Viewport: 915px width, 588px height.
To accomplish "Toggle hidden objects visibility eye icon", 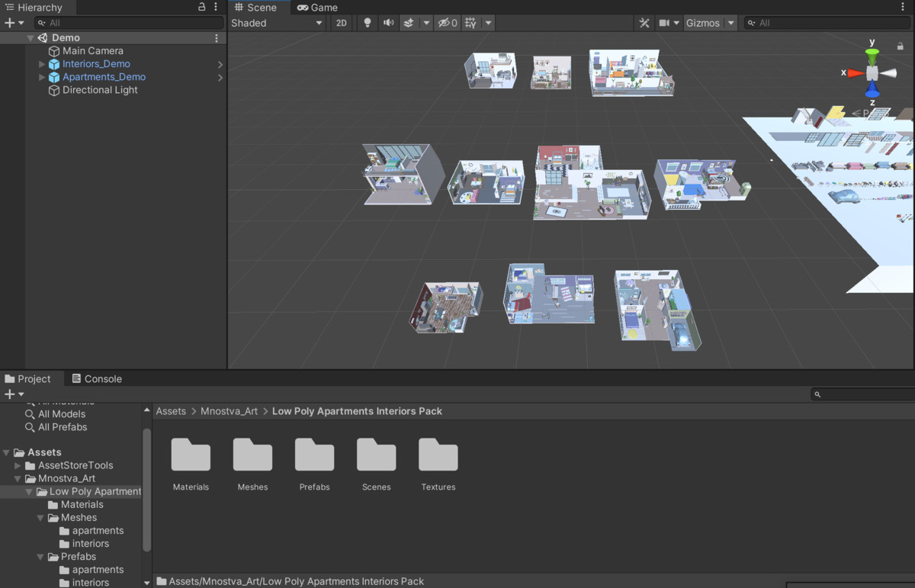I will (x=448, y=23).
